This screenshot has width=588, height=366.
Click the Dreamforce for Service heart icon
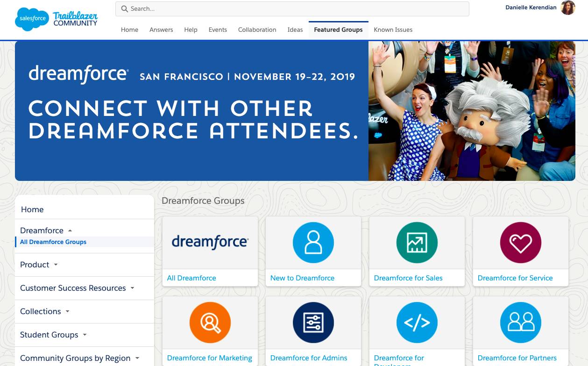pyautogui.click(x=521, y=243)
